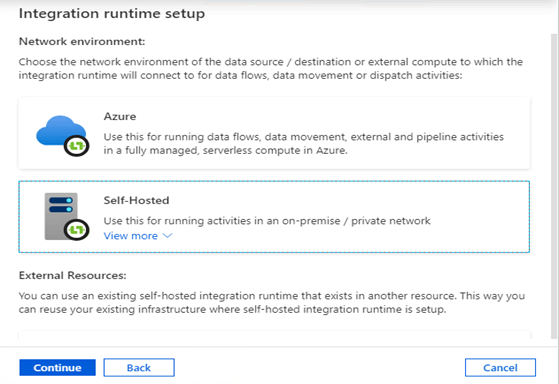Viewport: 559px width, 384px height.
Task: Click the Integration runtime setup heading
Action: tap(112, 14)
